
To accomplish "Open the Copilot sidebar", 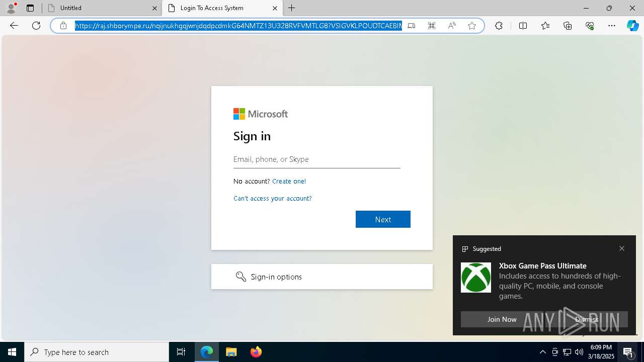I will (x=632, y=26).
